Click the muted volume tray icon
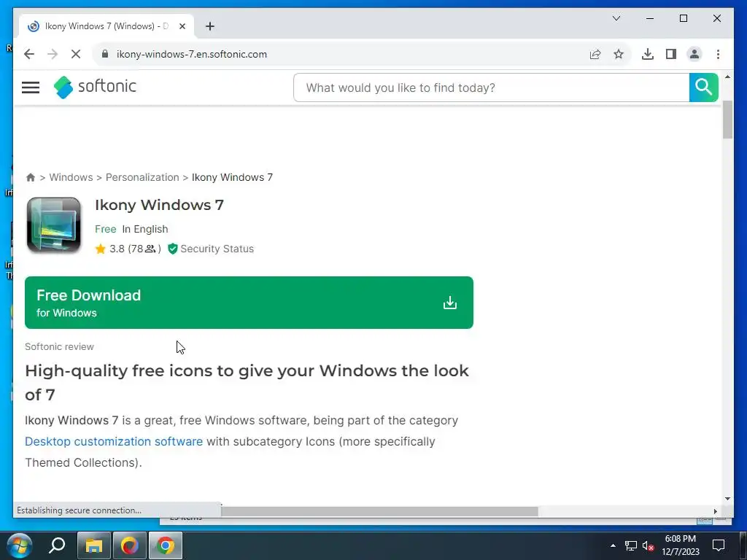 [648, 545]
